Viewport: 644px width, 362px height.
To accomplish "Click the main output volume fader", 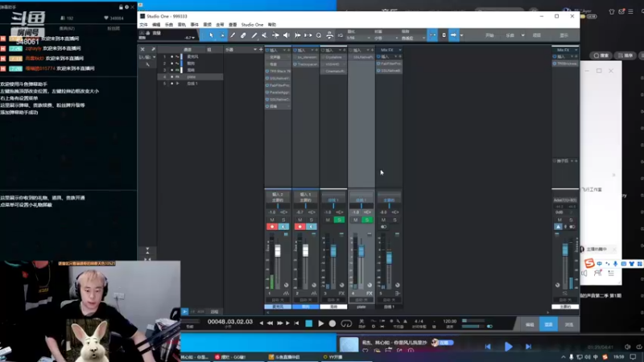I will pyautogui.click(x=565, y=249).
